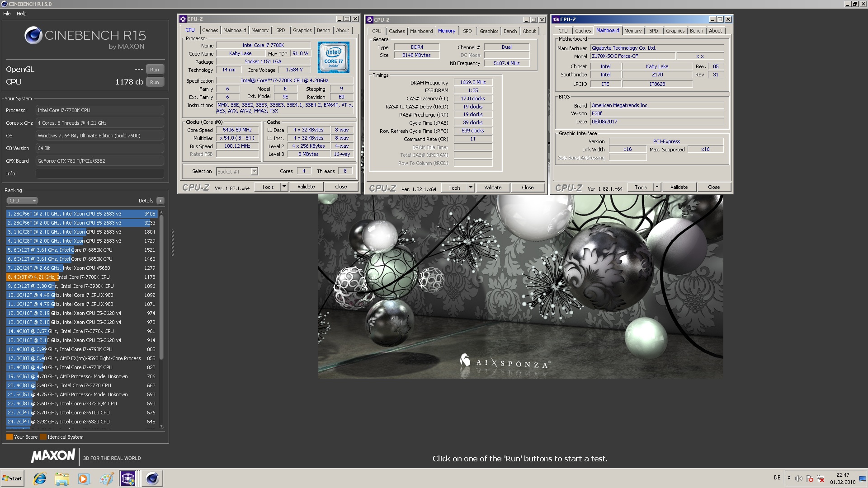The width and height of the screenshot is (868, 488).
Task: Click the ranking list scrollbar
Action: point(161,287)
